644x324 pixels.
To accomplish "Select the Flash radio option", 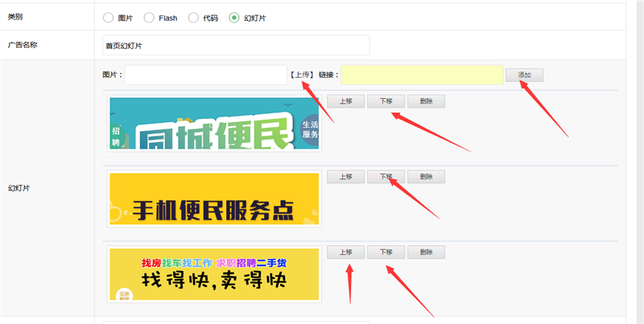I will [x=149, y=18].
